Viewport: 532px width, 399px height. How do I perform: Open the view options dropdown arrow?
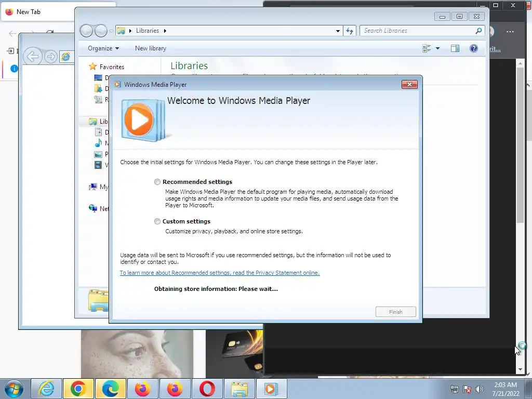(x=437, y=48)
